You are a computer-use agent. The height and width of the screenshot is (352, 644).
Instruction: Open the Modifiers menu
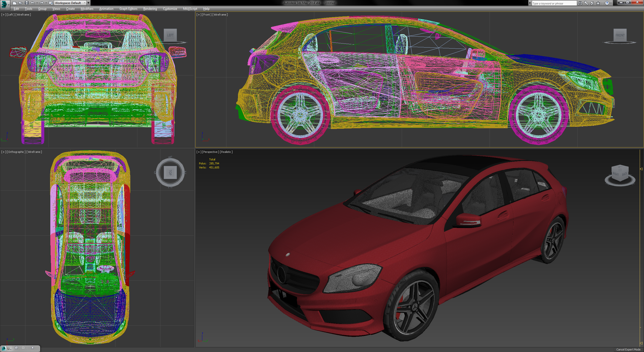87,9
